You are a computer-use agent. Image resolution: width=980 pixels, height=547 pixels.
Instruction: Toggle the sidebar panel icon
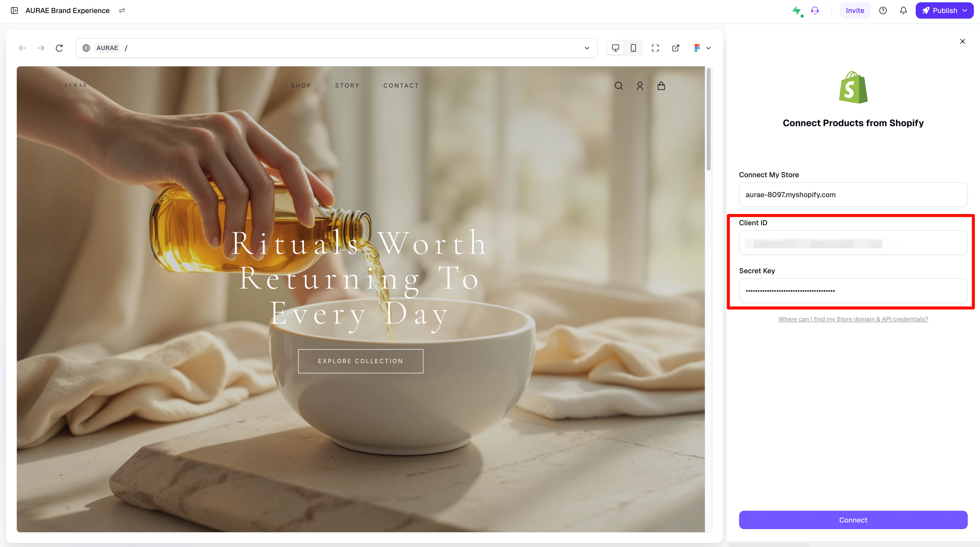pos(14,11)
